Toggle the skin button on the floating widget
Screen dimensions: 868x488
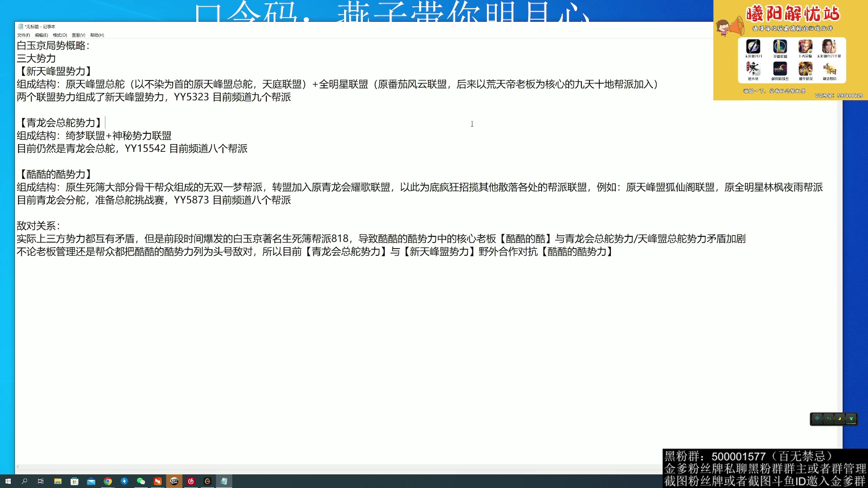(851, 418)
